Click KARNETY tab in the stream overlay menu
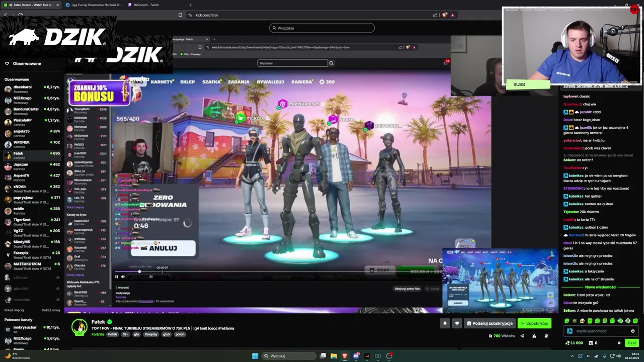The width and height of the screenshot is (644, 362). [x=162, y=82]
